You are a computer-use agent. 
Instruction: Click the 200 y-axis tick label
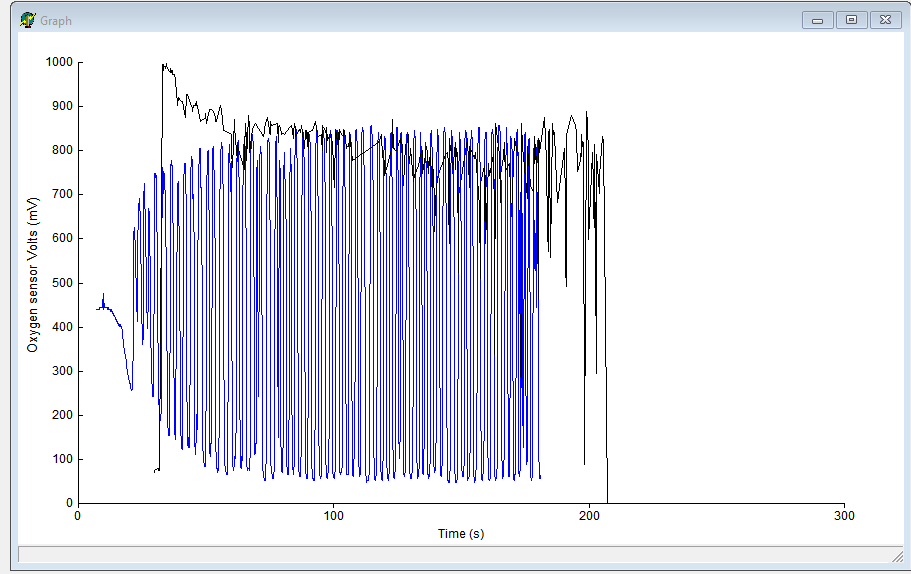point(63,415)
